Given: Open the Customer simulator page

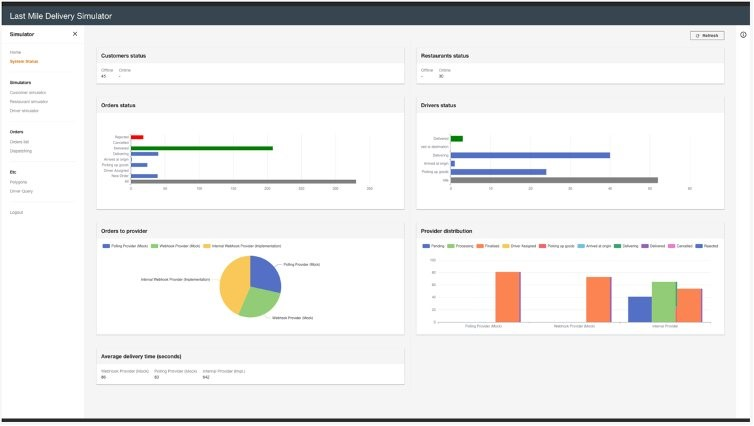Looking at the screenshot, I should 28,93.
